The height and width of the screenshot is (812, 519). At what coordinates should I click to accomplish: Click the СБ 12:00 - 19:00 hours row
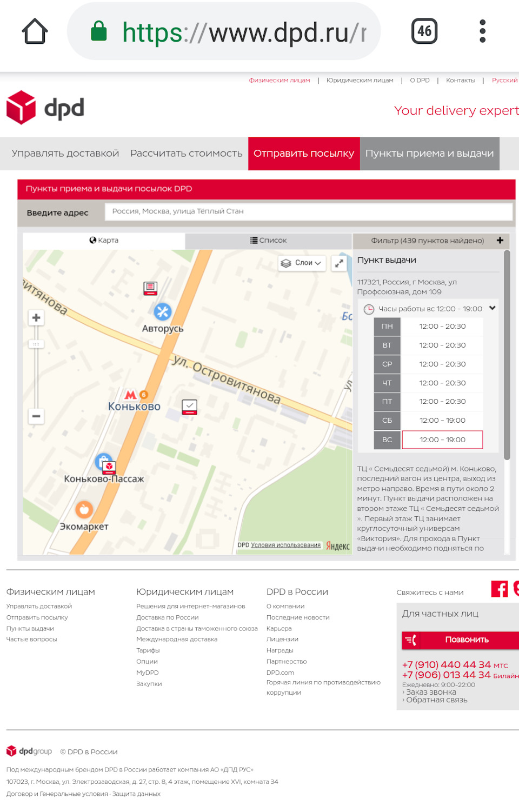tap(428, 421)
